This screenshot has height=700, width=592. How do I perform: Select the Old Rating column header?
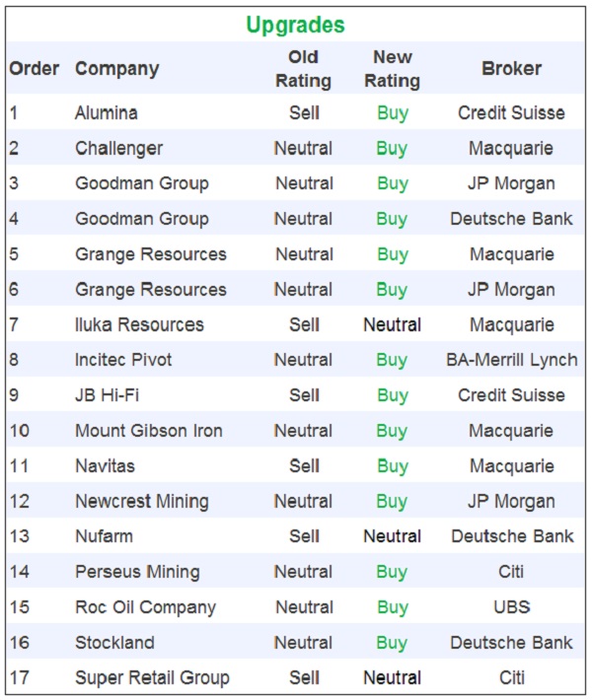[x=303, y=69]
